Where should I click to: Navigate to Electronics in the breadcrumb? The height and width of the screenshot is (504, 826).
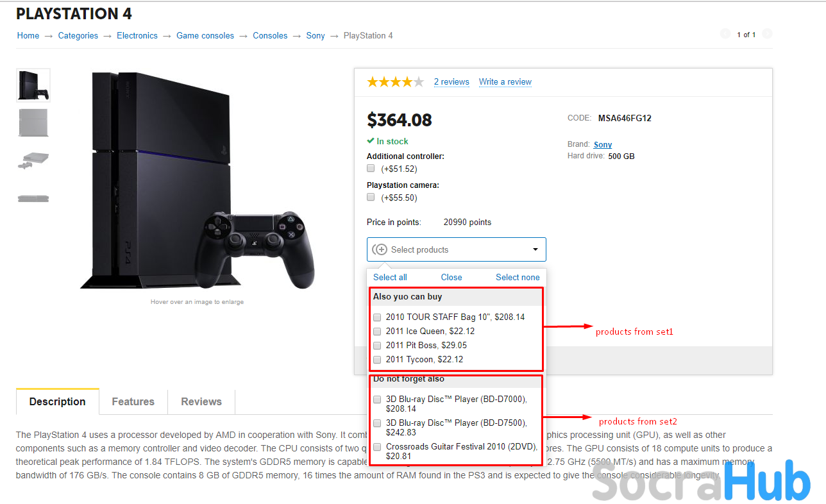click(x=137, y=35)
